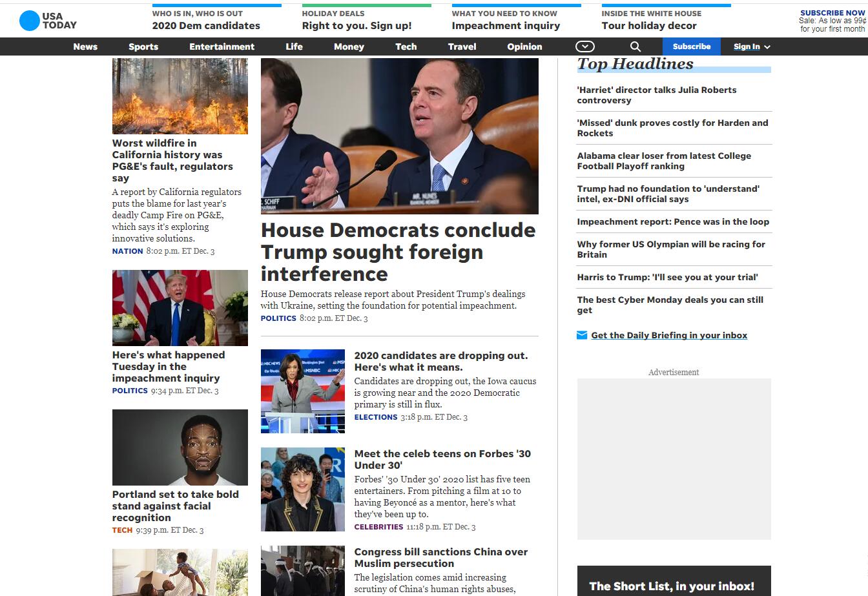Read 'House Democrats conclude Trump sought foreign interference' headline

click(x=398, y=252)
